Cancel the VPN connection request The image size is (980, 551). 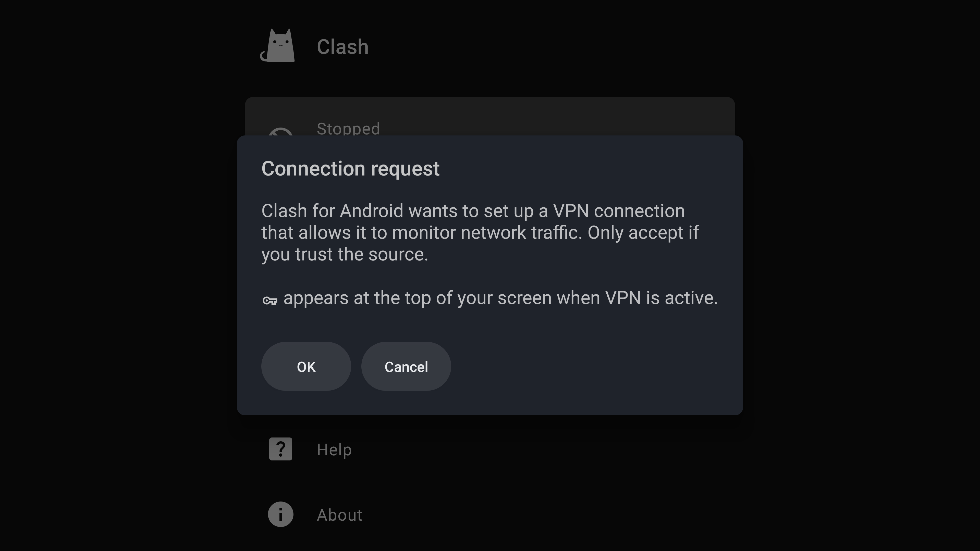click(406, 367)
